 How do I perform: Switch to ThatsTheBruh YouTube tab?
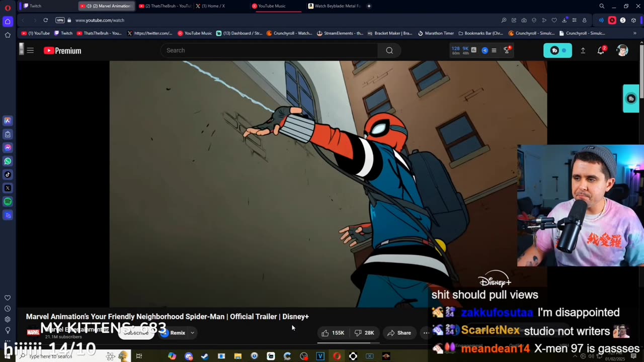coord(164,6)
